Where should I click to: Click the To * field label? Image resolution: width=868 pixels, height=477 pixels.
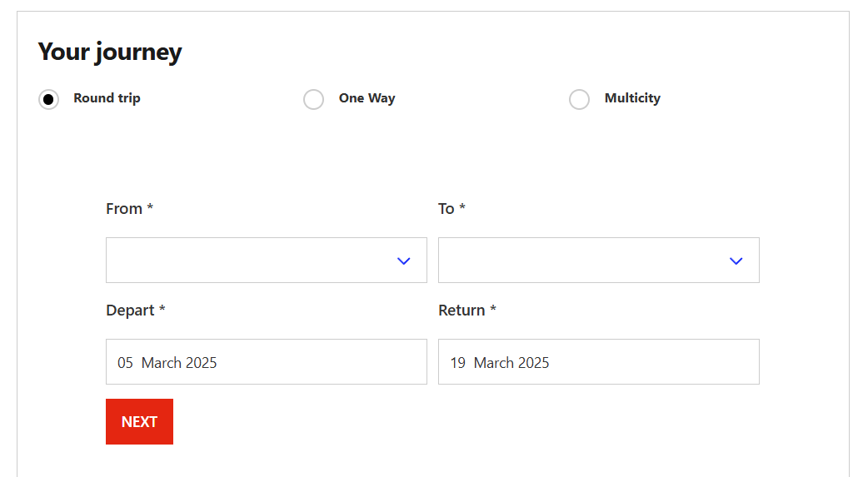click(451, 209)
